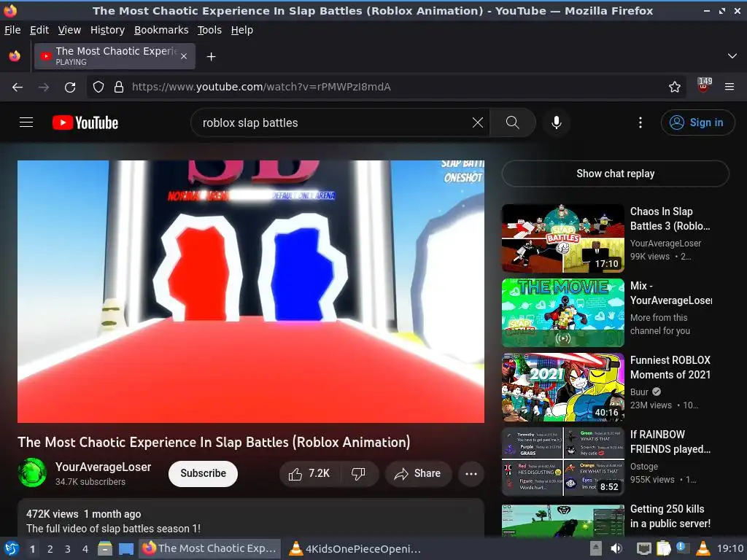Open the volume speaker tray icon
The image size is (747, 560).
coord(616,548)
